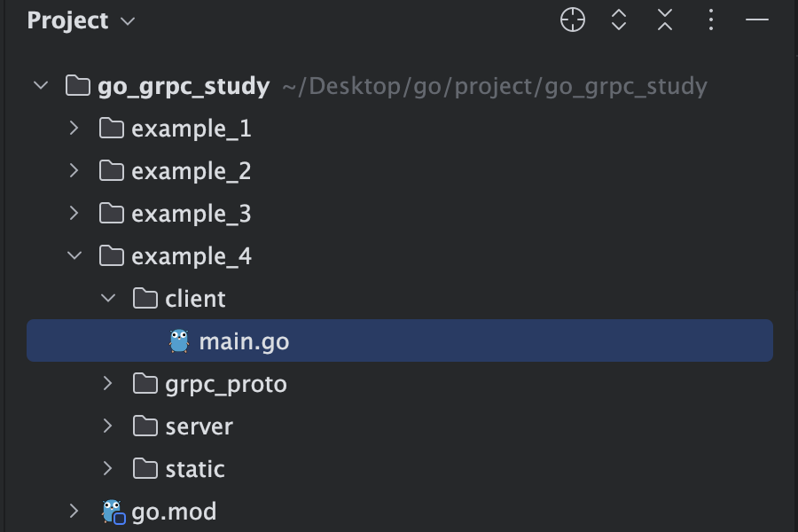Click the go.mod module file icon
The width and height of the screenshot is (798, 532).
[113, 512]
